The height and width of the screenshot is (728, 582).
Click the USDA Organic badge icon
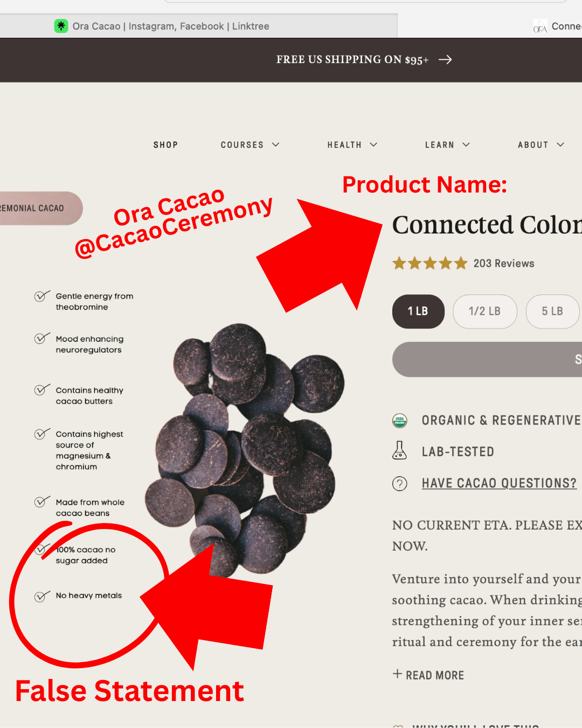399,421
